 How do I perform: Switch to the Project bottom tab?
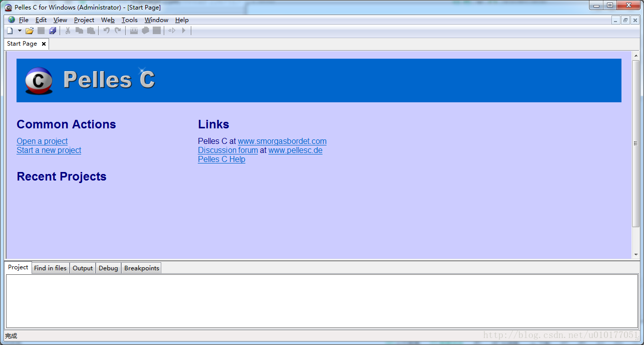click(18, 267)
